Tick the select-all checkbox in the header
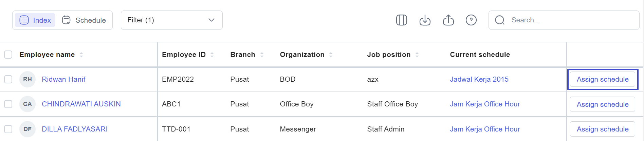The width and height of the screenshot is (644, 141). pos(8,55)
